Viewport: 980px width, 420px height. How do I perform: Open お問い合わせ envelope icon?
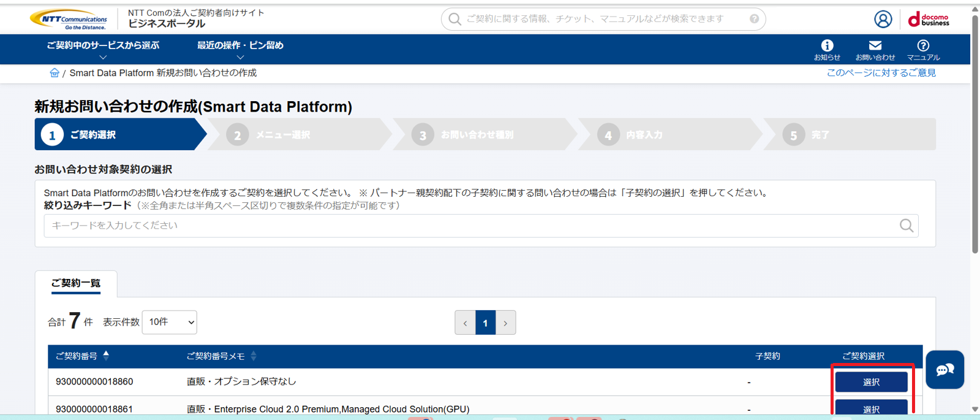pyautogui.click(x=875, y=50)
